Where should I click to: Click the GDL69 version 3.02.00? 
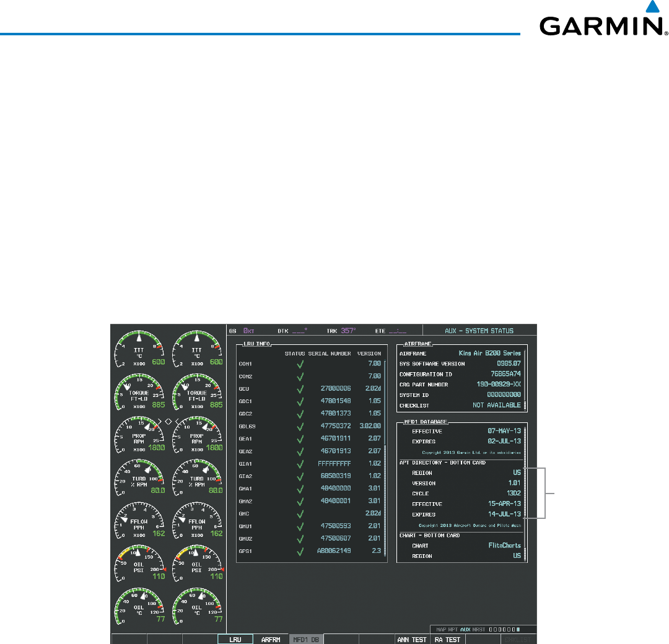pyautogui.click(x=370, y=426)
